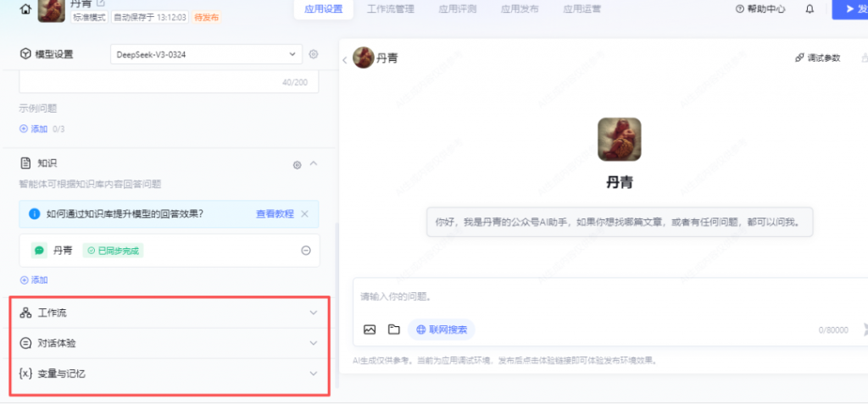Click the knowledge section settings gear

(x=297, y=164)
